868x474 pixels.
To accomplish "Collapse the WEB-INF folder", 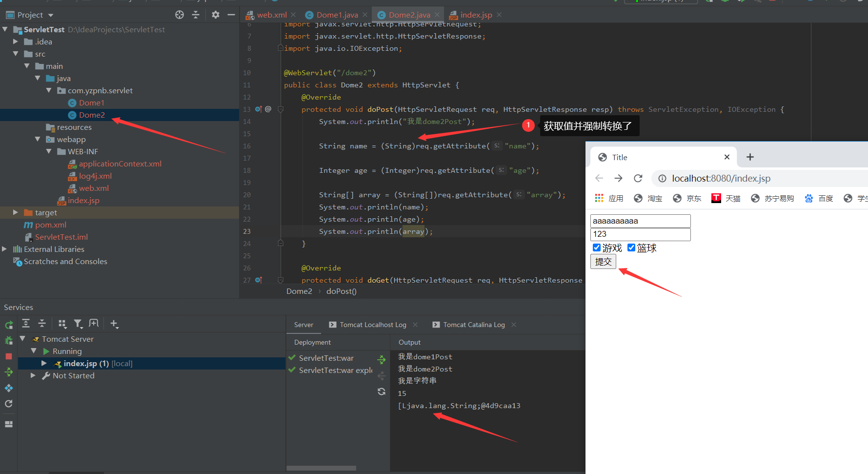I will [49, 151].
